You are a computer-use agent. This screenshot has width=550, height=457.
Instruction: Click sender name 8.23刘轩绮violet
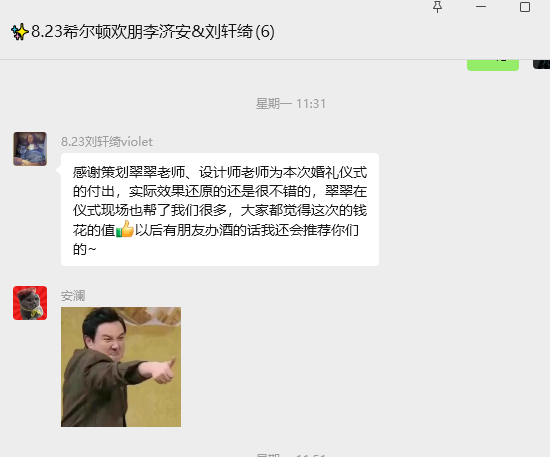click(x=107, y=142)
